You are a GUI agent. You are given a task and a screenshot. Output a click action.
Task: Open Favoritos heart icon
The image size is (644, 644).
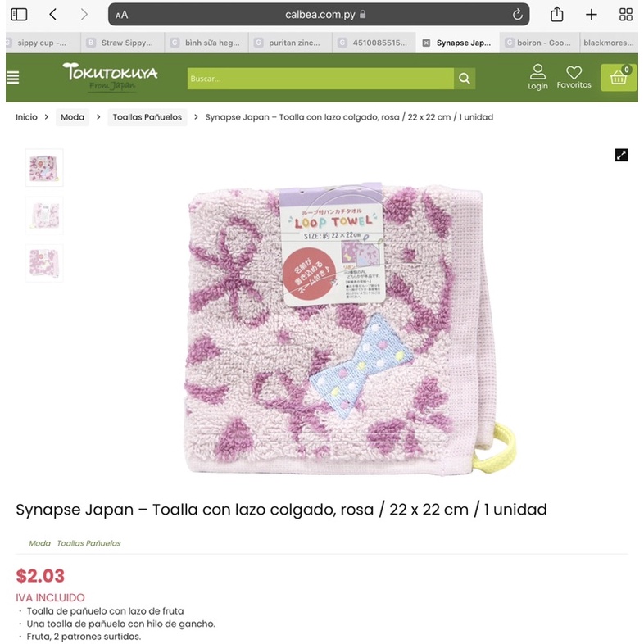pos(574,77)
